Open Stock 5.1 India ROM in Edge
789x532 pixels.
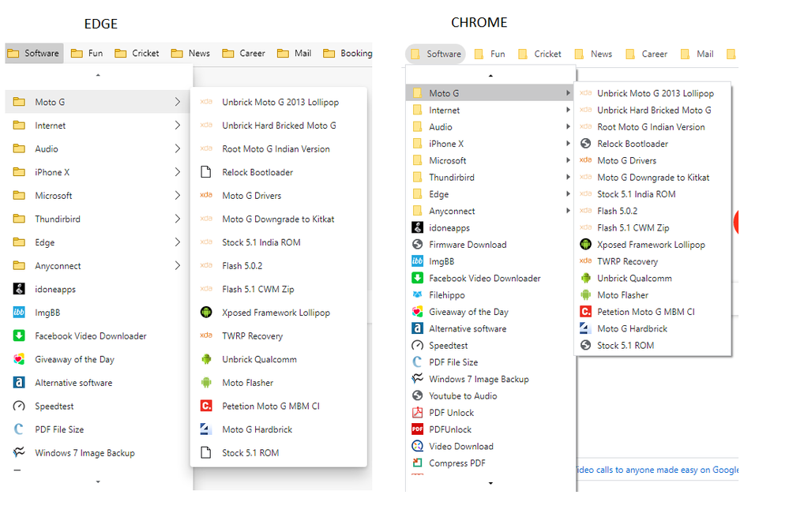click(x=279, y=242)
